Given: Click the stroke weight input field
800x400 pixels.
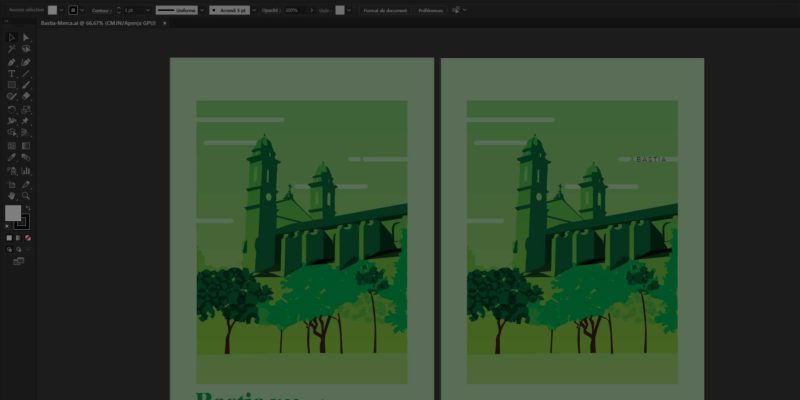Looking at the screenshot, I should pyautogui.click(x=130, y=10).
